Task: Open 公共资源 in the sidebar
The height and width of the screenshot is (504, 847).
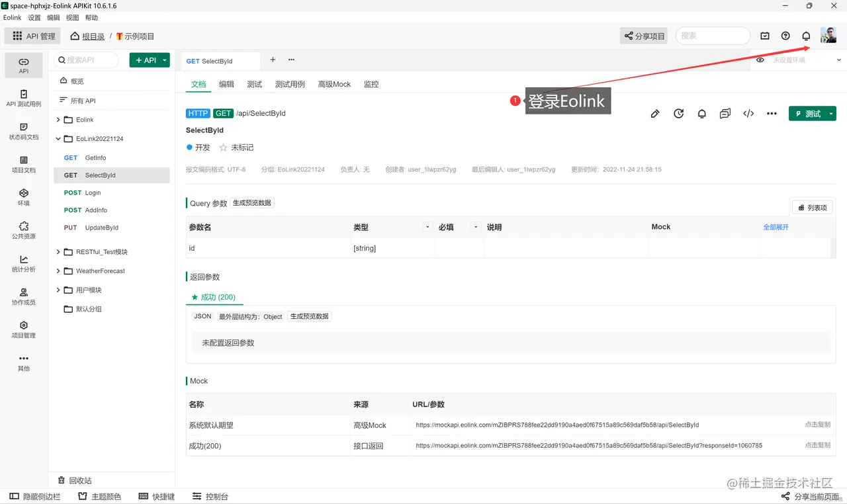Action: pos(24,230)
